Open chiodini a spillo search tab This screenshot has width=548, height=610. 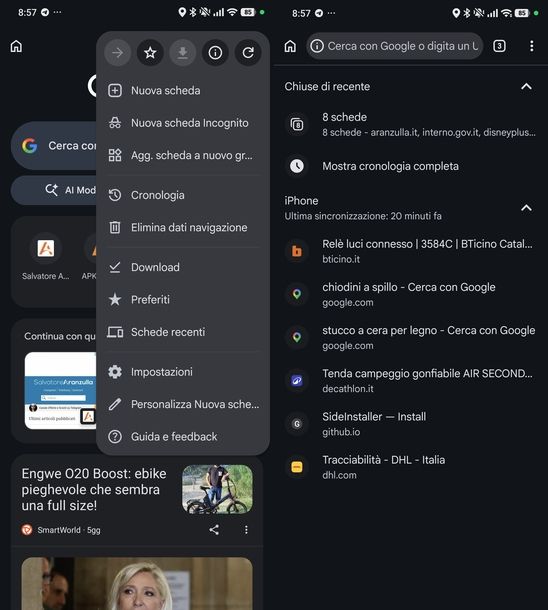click(x=411, y=294)
